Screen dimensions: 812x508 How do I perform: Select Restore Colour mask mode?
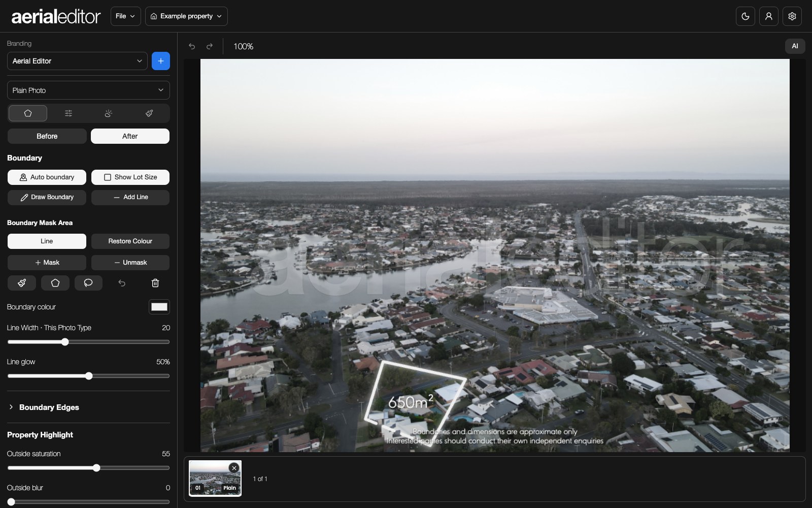click(x=130, y=241)
